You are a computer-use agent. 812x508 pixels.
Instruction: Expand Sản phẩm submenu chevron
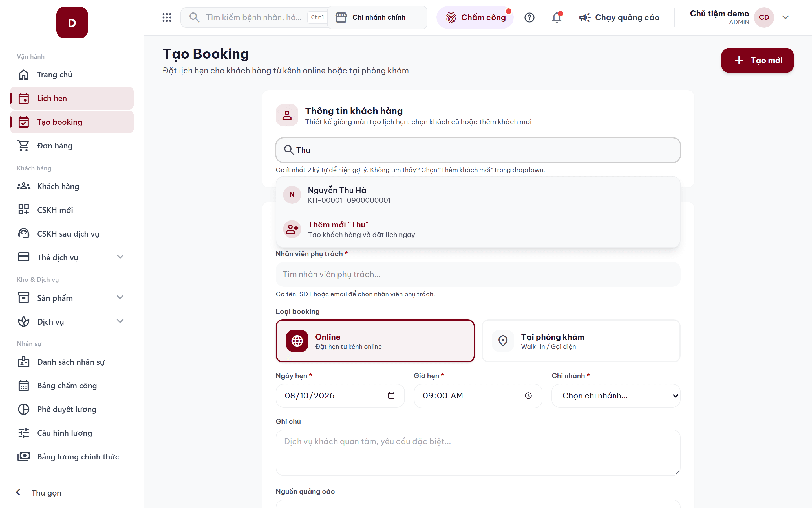click(120, 298)
